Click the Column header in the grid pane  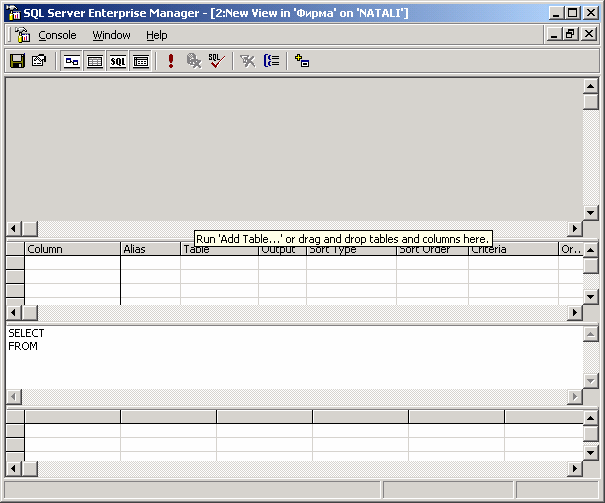73,249
